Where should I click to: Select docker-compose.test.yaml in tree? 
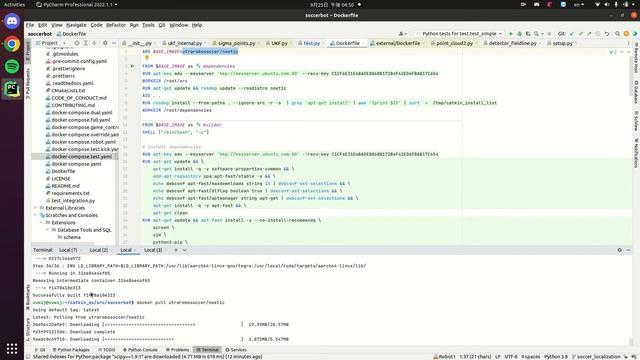(81, 157)
